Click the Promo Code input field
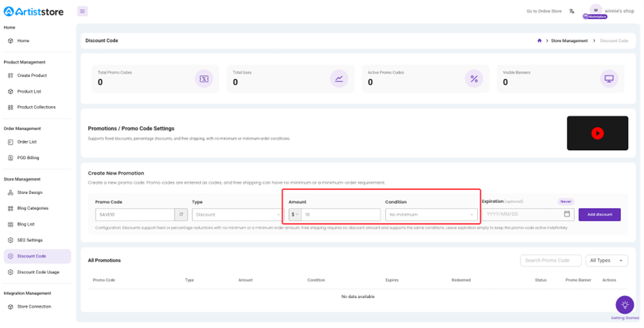644x328 pixels. (135, 214)
